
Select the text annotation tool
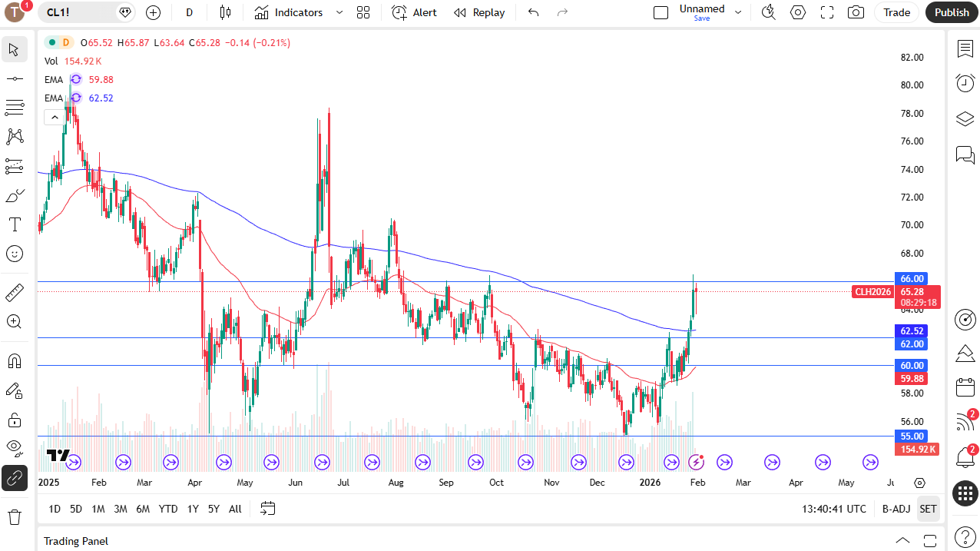tap(14, 224)
